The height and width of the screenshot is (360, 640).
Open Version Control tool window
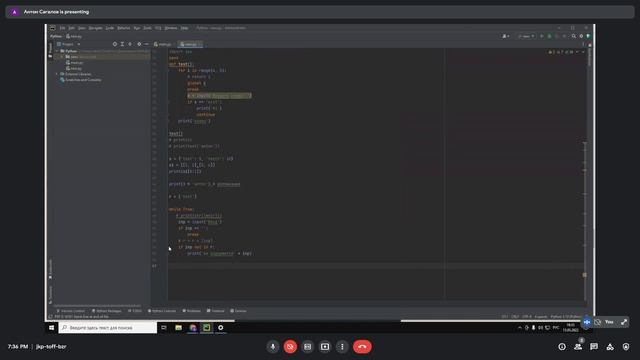click(x=71, y=311)
